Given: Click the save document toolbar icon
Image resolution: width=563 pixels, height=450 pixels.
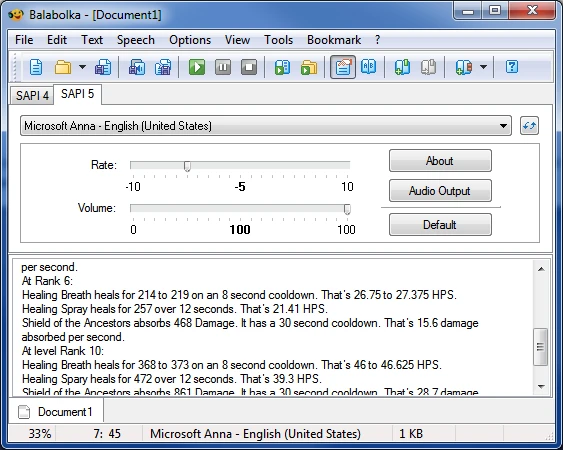Looking at the screenshot, I should click(x=103, y=67).
